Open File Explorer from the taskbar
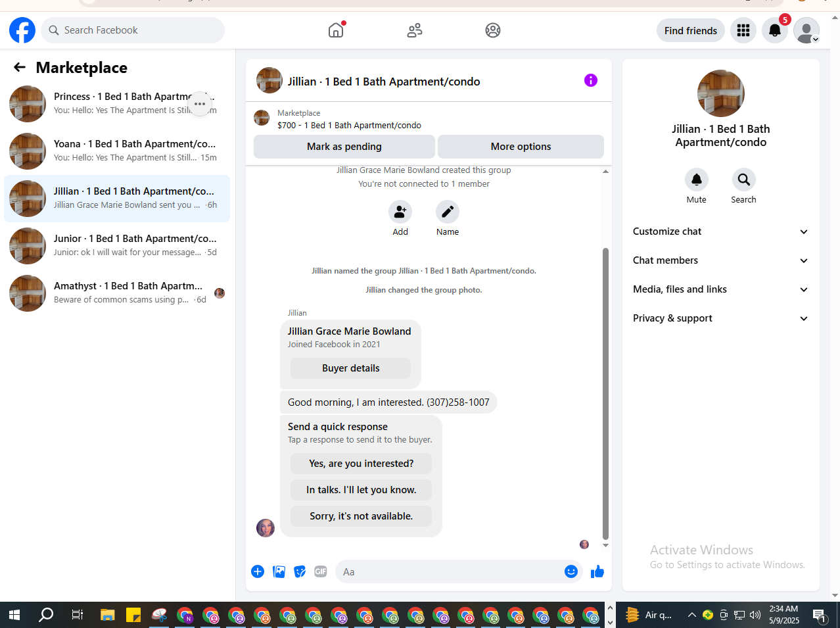 107,615
